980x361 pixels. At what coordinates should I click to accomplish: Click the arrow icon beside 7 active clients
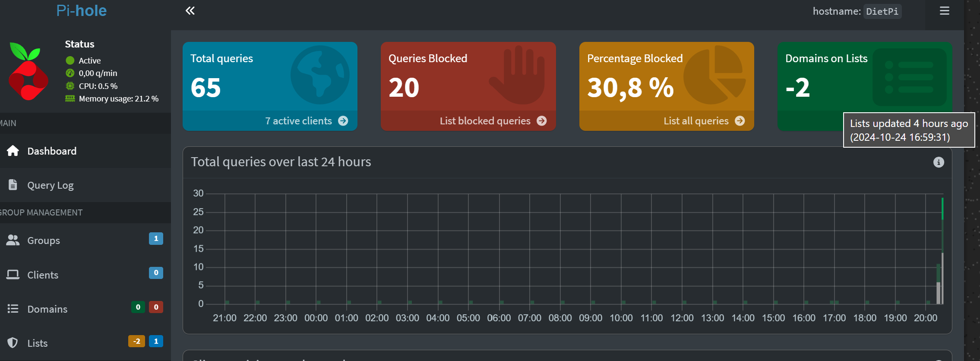click(x=343, y=121)
